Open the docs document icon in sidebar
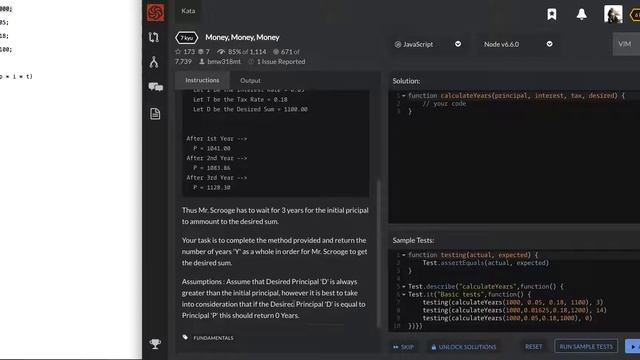 tap(155, 114)
